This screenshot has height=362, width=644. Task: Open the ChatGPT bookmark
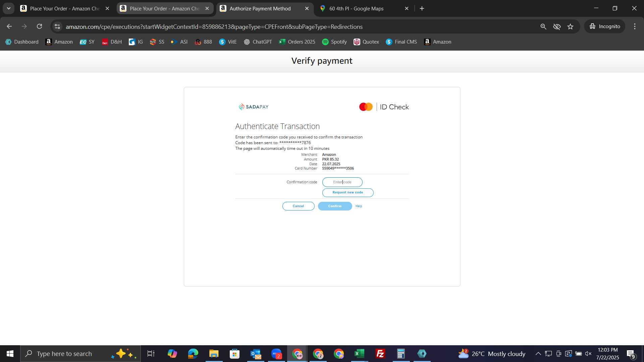(258, 42)
